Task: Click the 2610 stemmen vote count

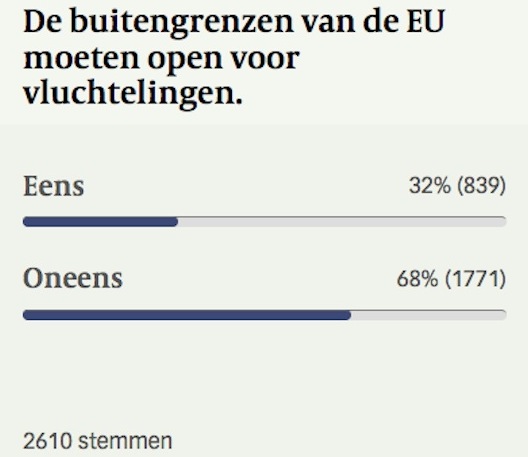Action: 98,441
